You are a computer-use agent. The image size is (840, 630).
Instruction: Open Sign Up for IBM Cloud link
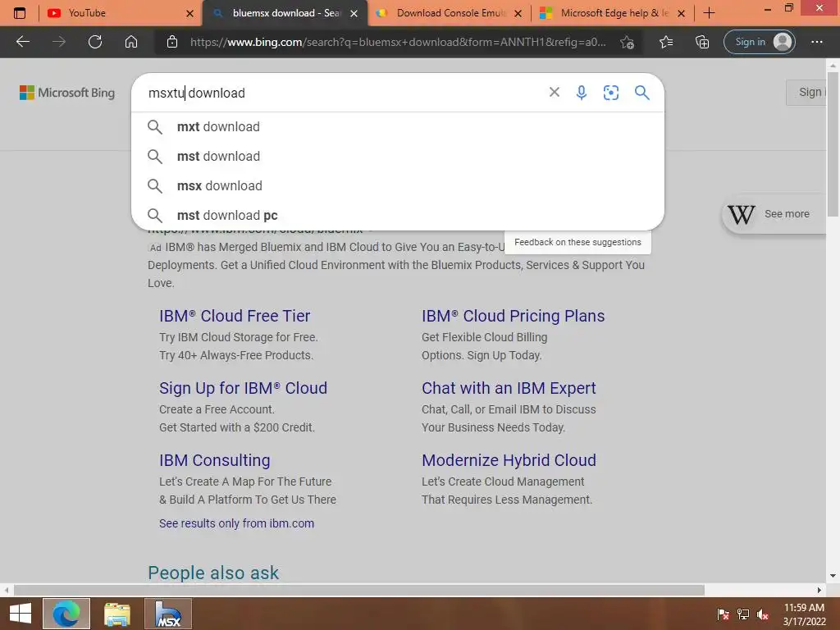point(243,388)
